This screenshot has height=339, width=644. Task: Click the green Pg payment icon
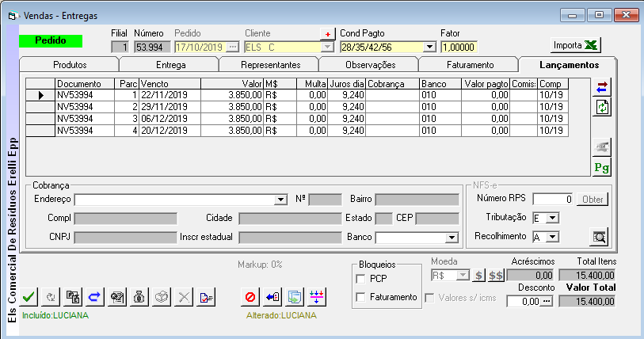point(603,166)
